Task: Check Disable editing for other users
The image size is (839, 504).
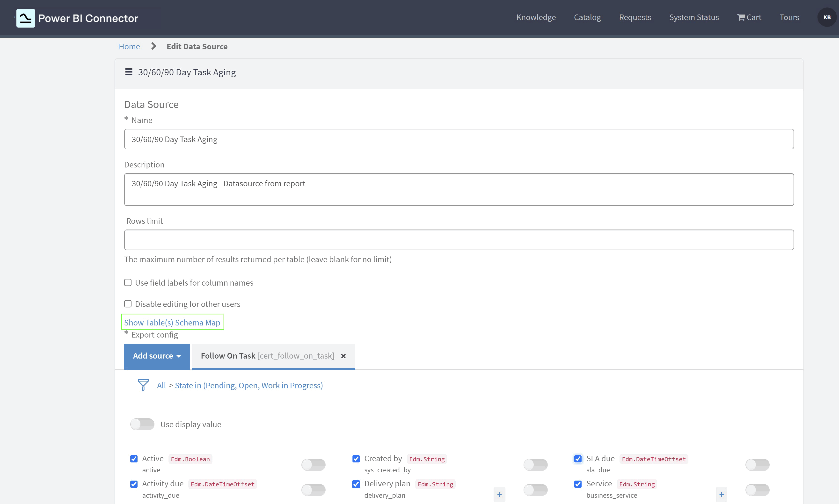Action: [x=128, y=304]
